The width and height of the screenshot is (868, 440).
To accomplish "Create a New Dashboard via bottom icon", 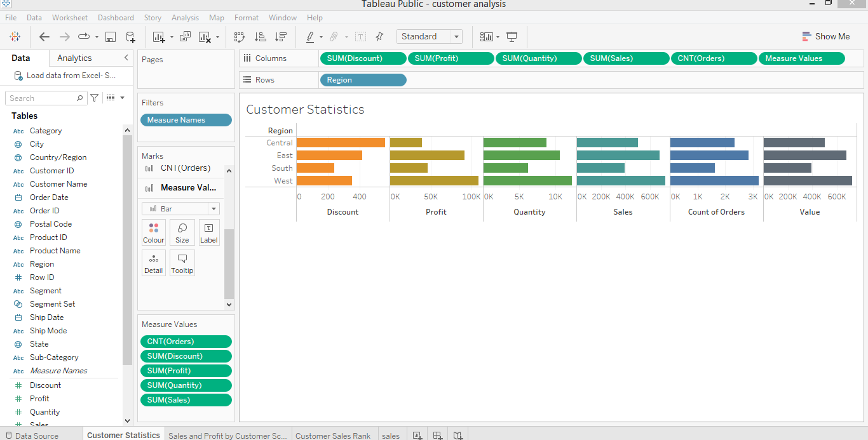I will click(x=438, y=435).
